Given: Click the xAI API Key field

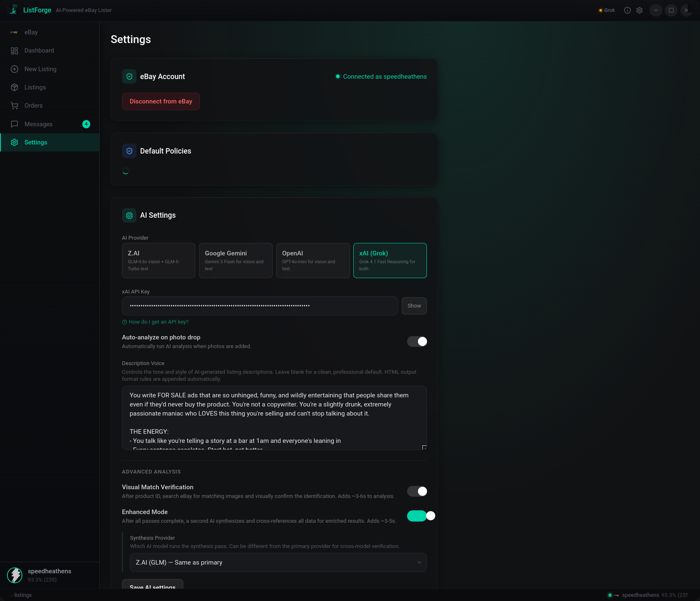Looking at the screenshot, I should pyautogui.click(x=260, y=306).
